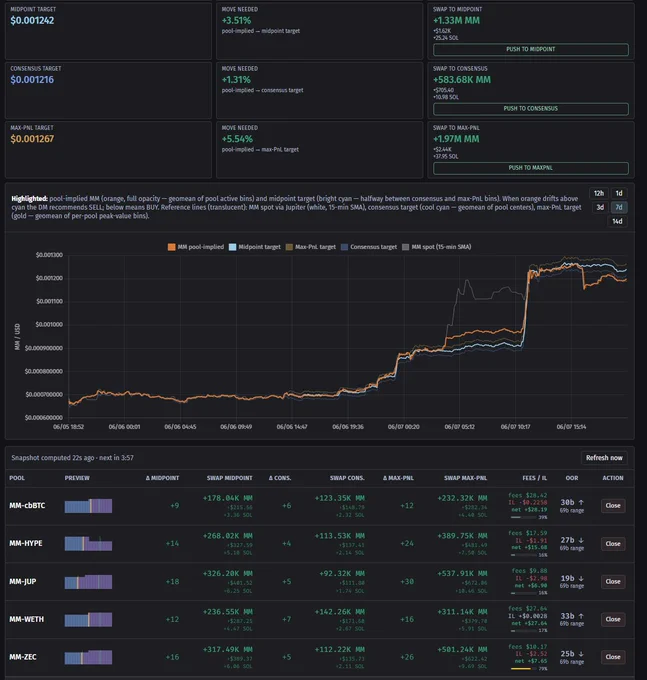Select the 1d chart range
The image size is (647, 680).
pyautogui.click(x=619, y=193)
